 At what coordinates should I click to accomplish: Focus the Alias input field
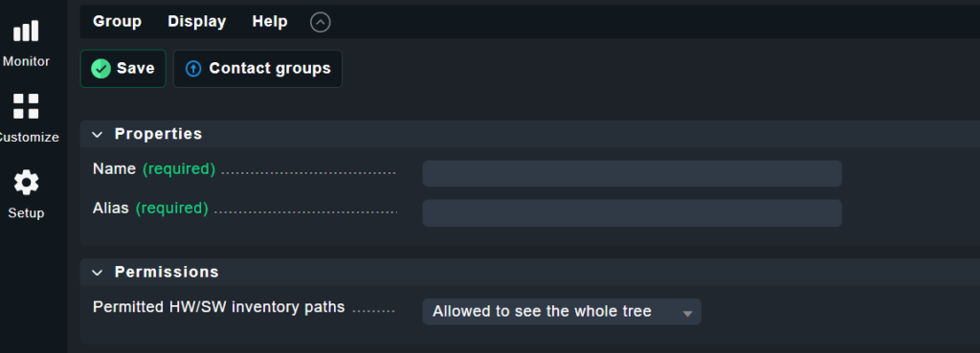tap(632, 213)
